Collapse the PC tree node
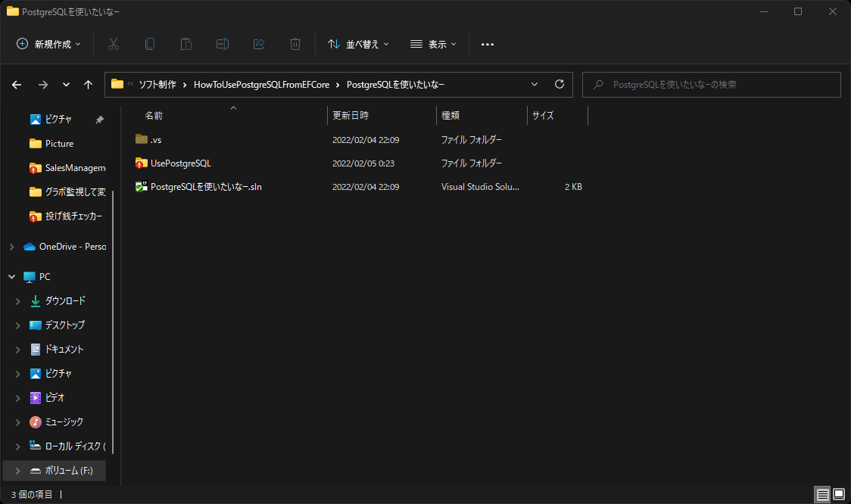This screenshot has width=851, height=504. (12, 277)
